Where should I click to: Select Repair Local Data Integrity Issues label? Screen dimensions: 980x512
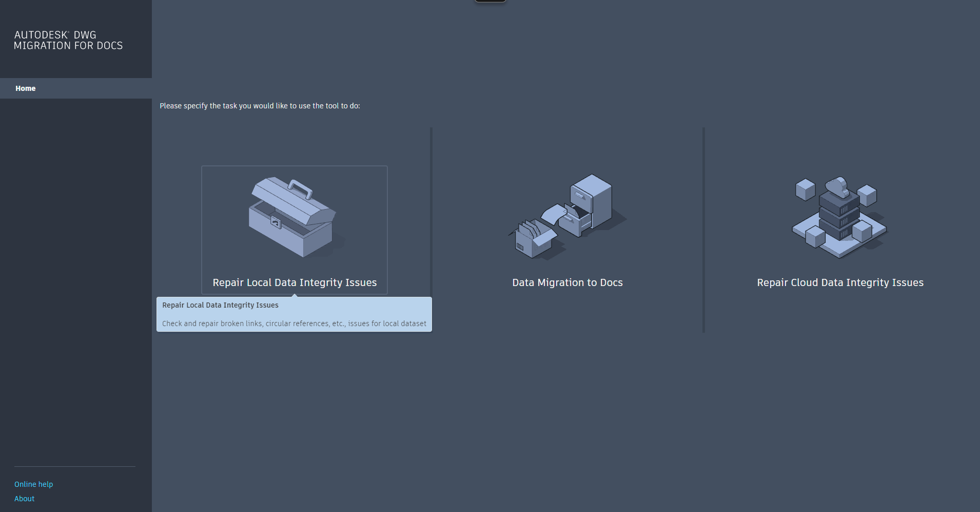(x=295, y=282)
